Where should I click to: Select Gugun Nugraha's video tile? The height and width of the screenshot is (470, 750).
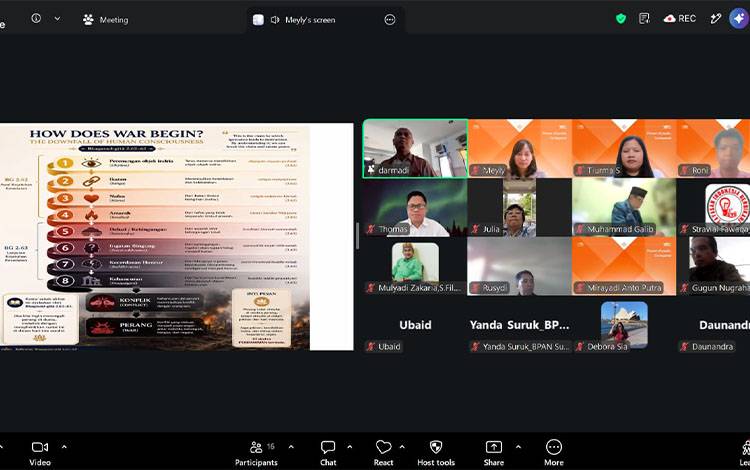click(713, 266)
